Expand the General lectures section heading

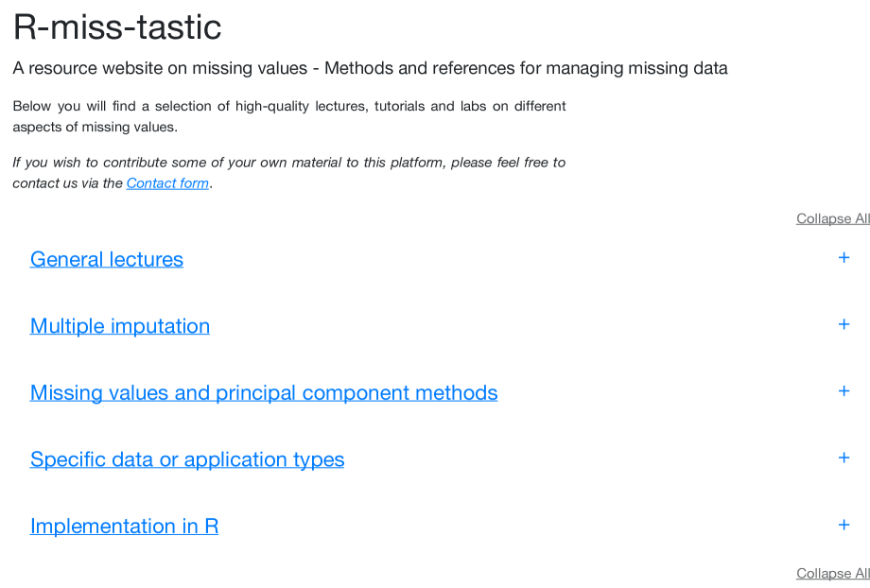click(x=107, y=259)
